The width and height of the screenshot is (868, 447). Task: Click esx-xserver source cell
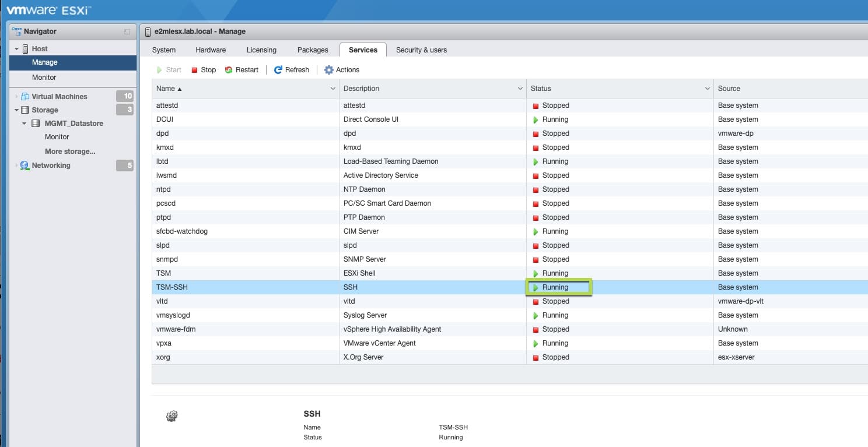point(736,357)
